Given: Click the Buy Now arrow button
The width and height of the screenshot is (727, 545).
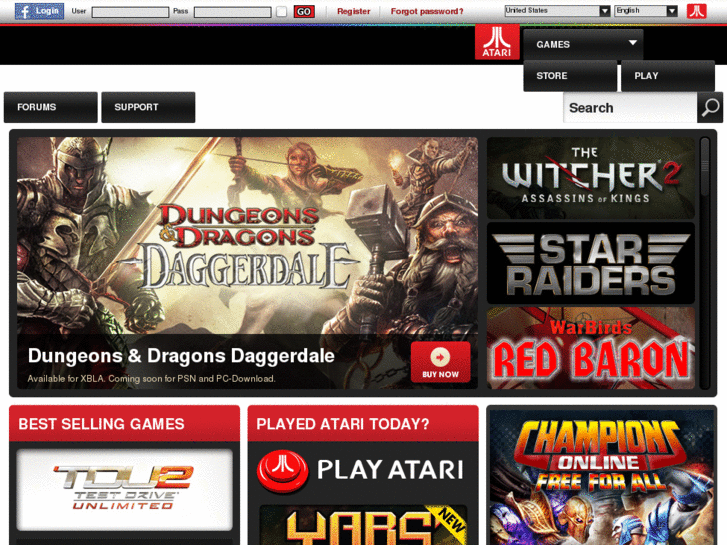Looking at the screenshot, I should (440, 362).
